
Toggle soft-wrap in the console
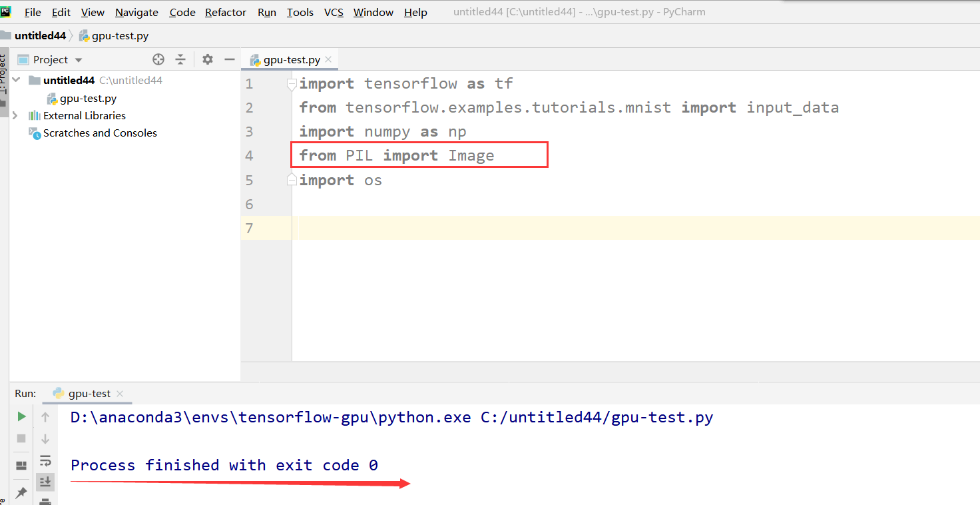click(45, 460)
